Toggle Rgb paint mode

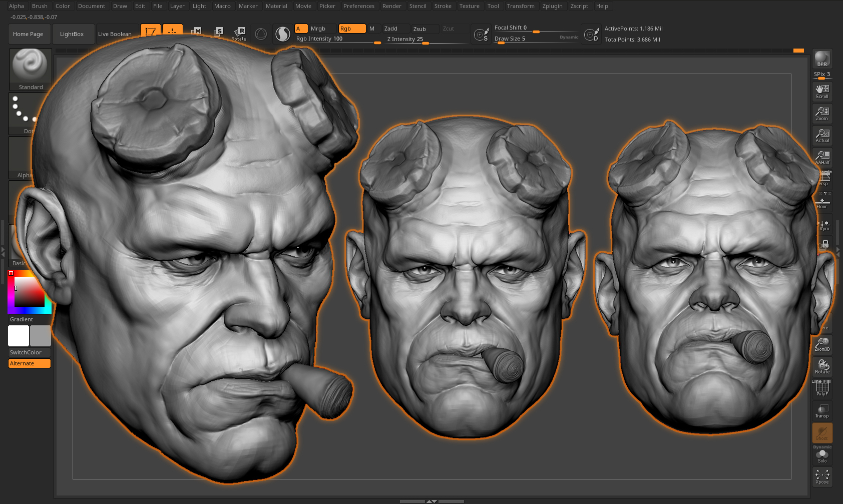pos(352,29)
